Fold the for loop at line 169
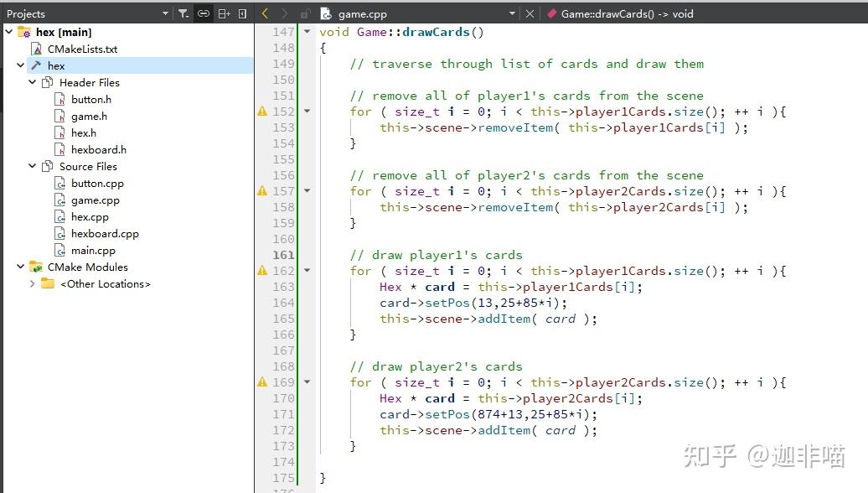 307,382
